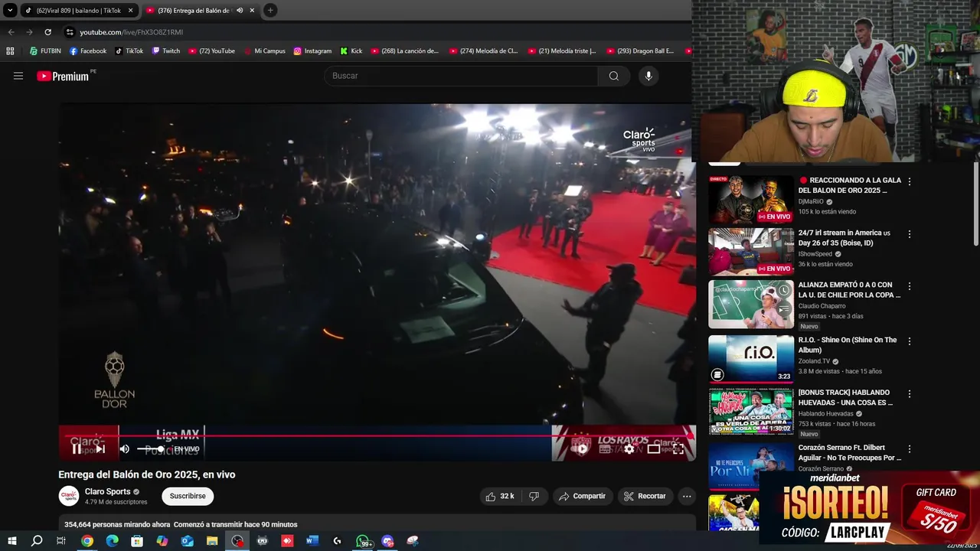Screen dimensions: 980x551
Task: Click Recortar clip button
Action: [x=645, y=496]
